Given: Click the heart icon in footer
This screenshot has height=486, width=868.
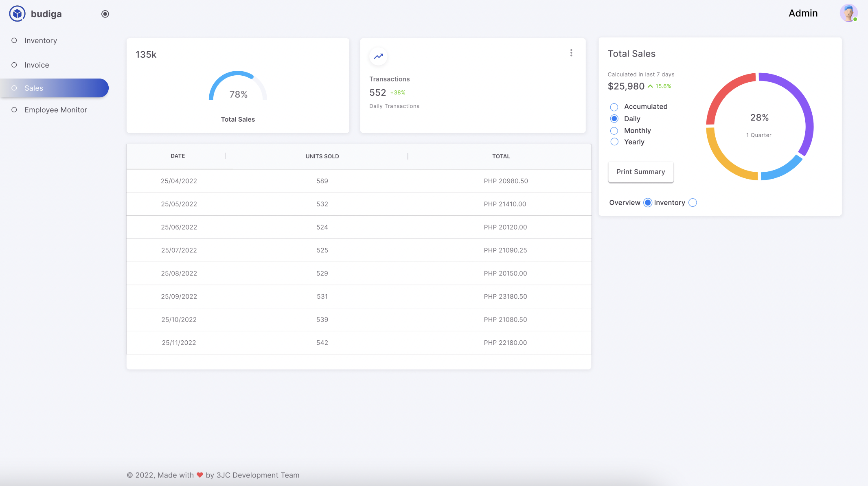Looking at the screenshot, I should click(200, 475).
